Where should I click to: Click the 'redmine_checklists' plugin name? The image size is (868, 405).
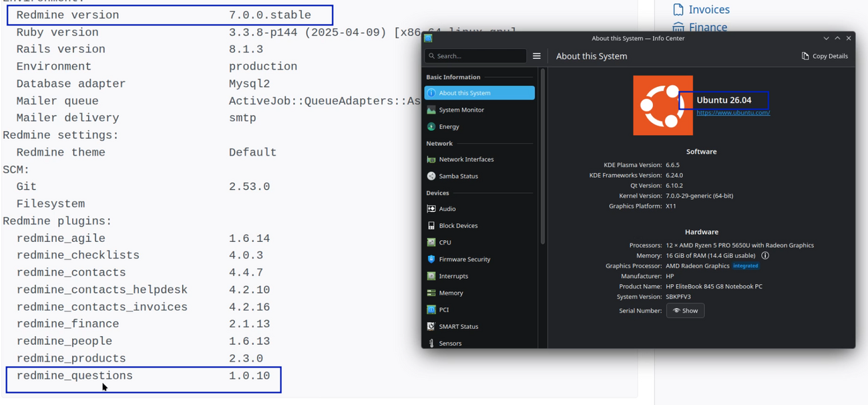click(78, 255)
